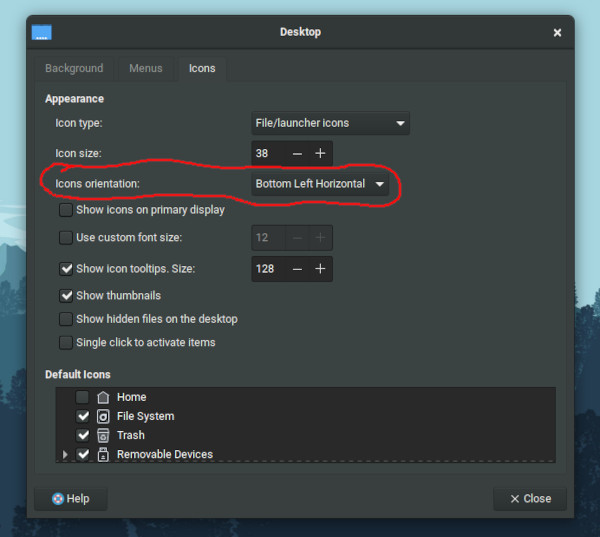Select the Trash row label

pyautogui.click(x=131, y=436)
